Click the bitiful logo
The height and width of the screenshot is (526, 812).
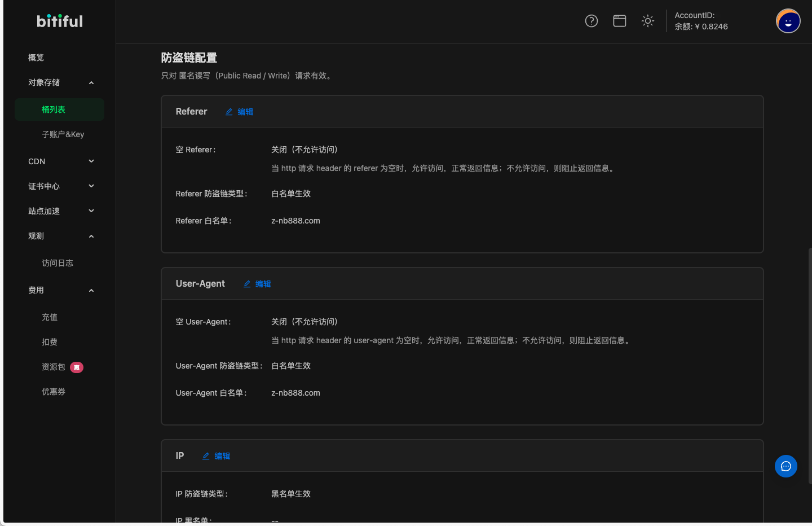(60, 21)
